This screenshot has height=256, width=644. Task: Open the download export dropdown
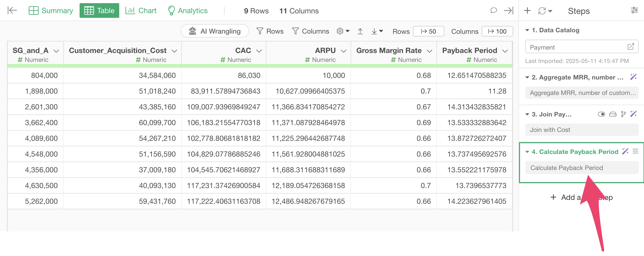[x=377, y=31]
